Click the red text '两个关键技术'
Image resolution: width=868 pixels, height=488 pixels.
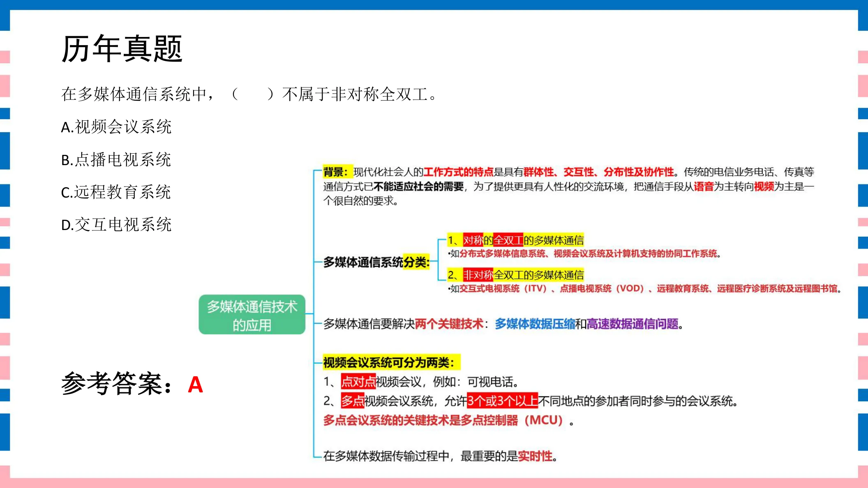pos(449,324)
